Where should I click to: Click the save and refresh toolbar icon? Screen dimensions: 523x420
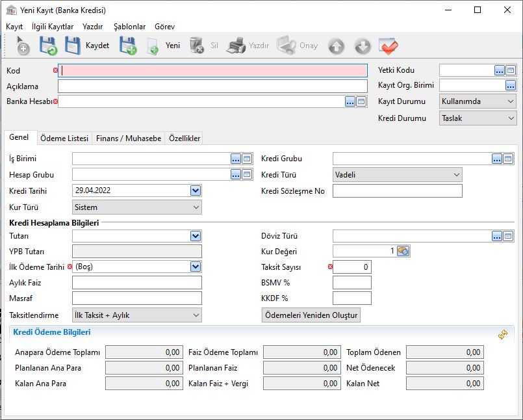tap(48, 46)
